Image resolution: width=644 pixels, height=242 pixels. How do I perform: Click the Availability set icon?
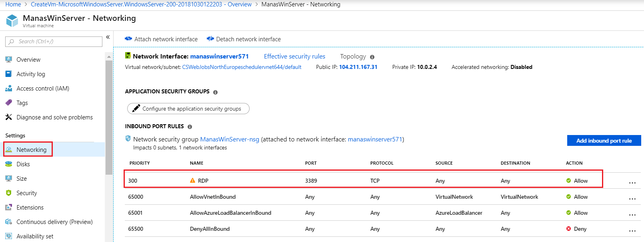point(8,236)
